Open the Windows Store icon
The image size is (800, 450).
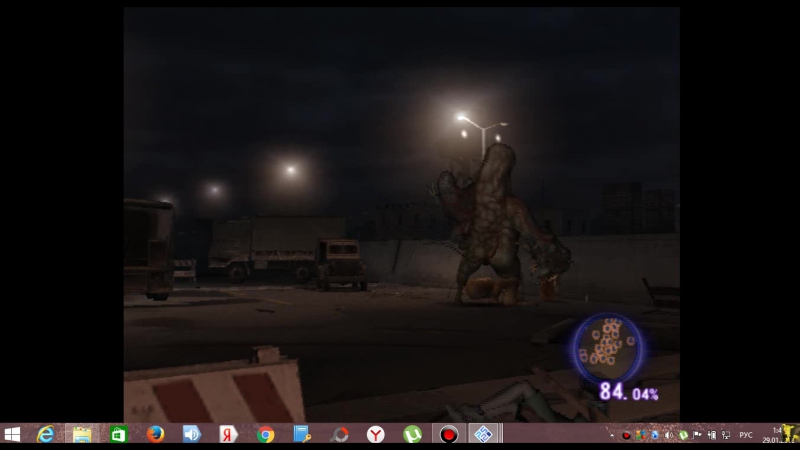[118, 435]
